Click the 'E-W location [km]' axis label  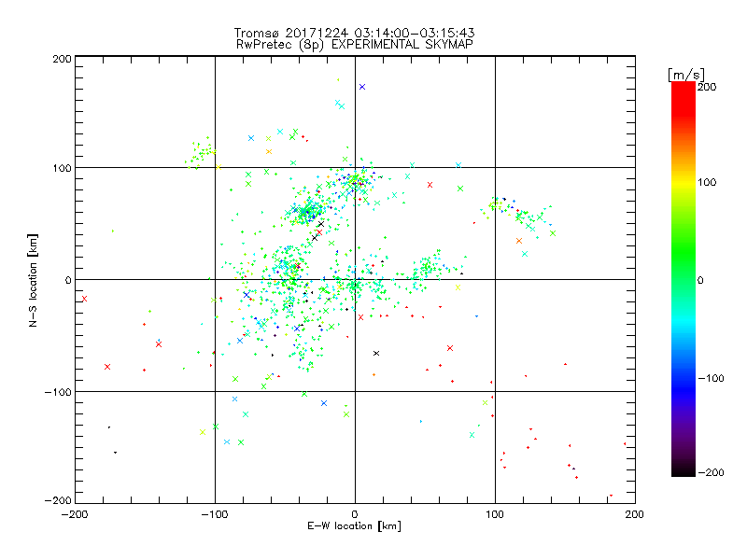pyautogui.click(x=354, y=525)
